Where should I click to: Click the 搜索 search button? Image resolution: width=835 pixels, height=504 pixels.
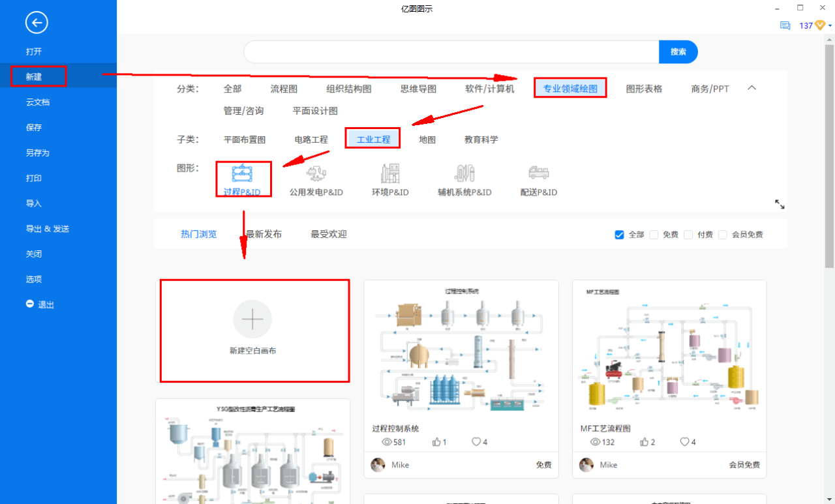pos(678,52)
